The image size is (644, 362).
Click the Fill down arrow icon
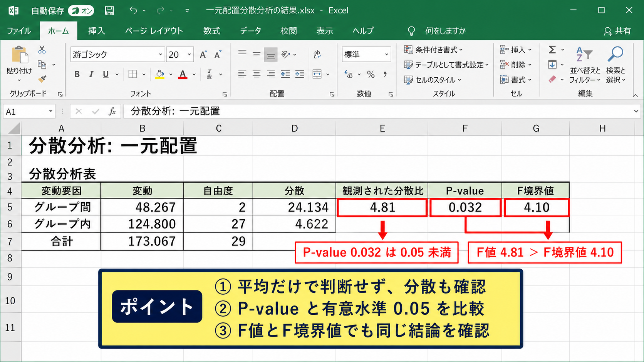(552, 65)
